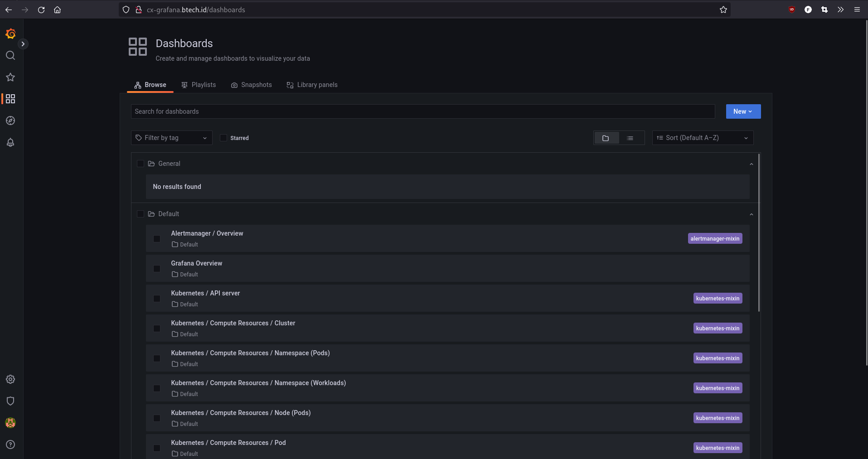Open the round F extension icon

pyautogui.click(x=808, y=10)
